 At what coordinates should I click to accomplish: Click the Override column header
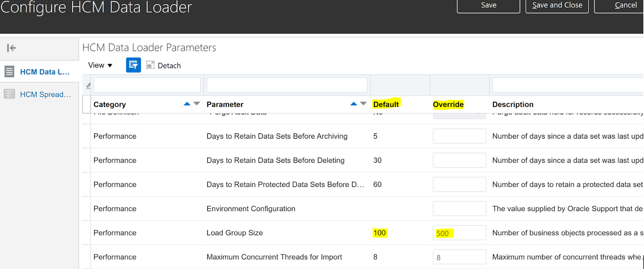coord(448,104)
